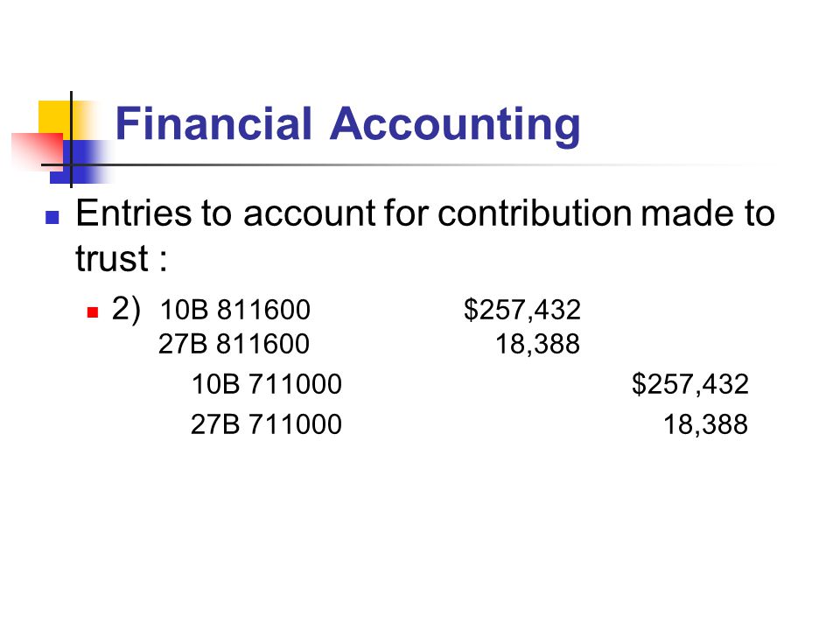Viewport: 840px width, 630px height.
Task: Click the word 'Accounting' in the heading
Action: coord(455,125)
